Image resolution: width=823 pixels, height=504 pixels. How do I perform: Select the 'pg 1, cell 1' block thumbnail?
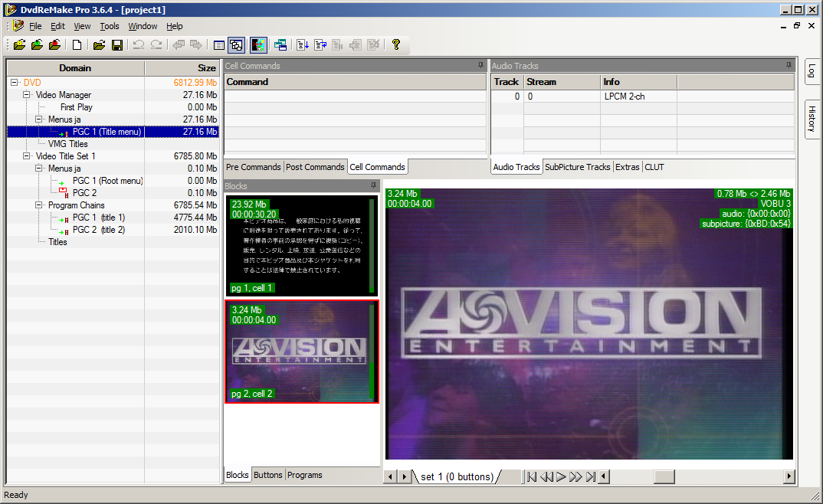302,246
